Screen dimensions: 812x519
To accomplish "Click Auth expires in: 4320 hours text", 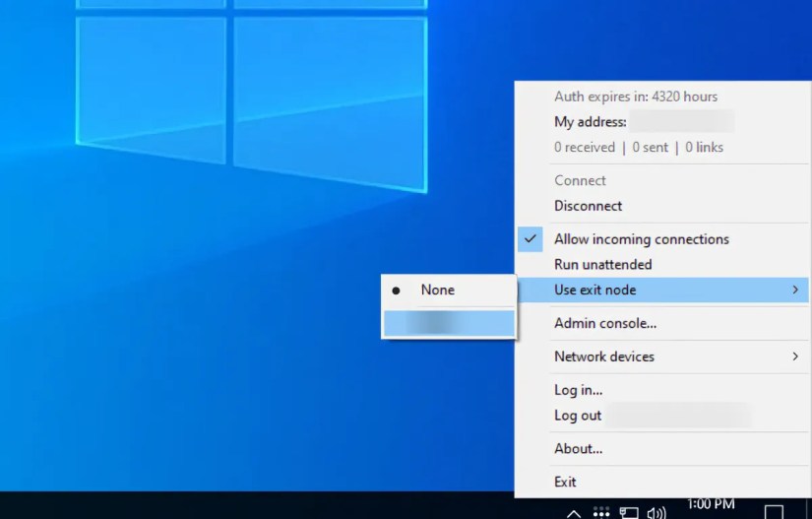I will click(x=636, y=97).
